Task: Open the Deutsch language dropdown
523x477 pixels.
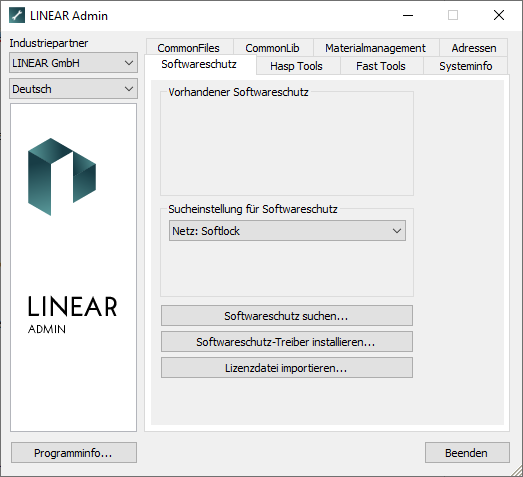Action: [x=73, y=89]
